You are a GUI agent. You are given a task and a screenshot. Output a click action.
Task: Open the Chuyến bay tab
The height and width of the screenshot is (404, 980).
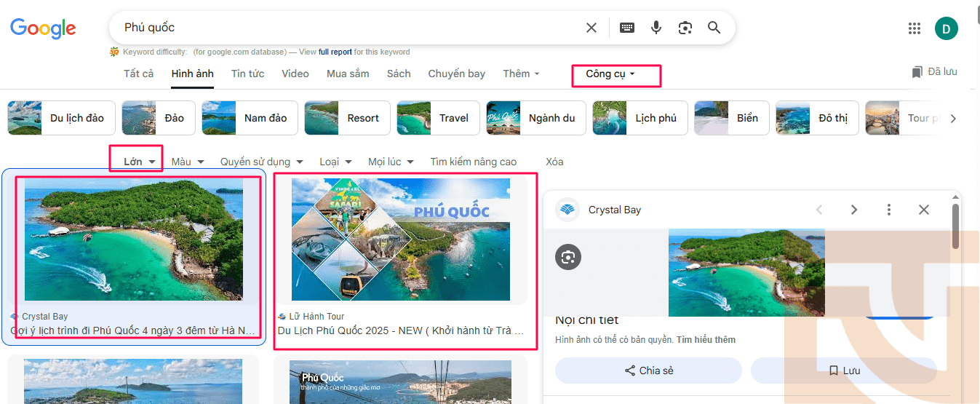click(x=456, y=74)
